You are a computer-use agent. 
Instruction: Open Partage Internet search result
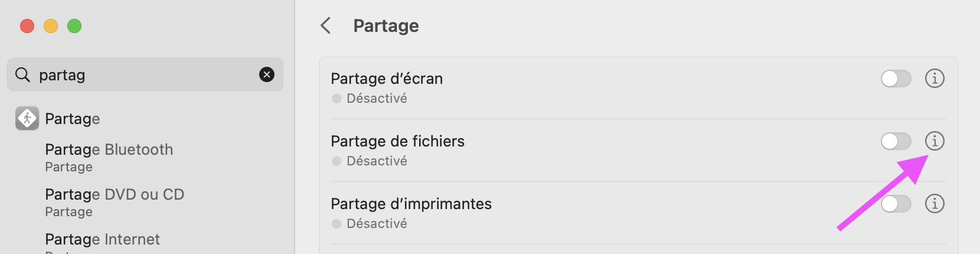[102, 239]
